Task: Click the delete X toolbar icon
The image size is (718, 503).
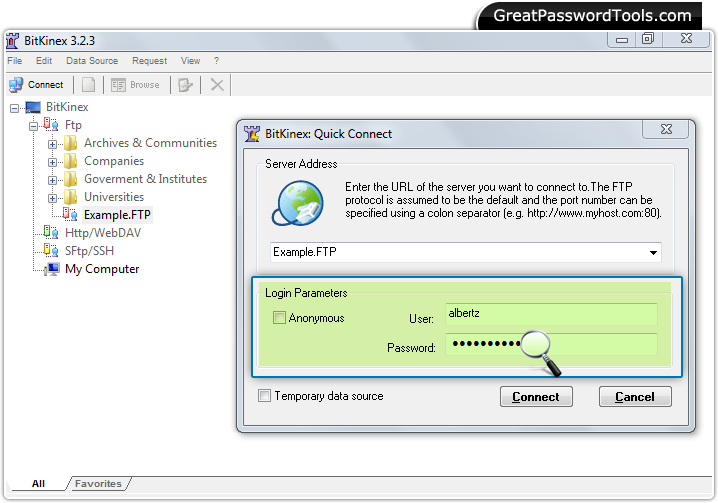Action: coord(217,85)
